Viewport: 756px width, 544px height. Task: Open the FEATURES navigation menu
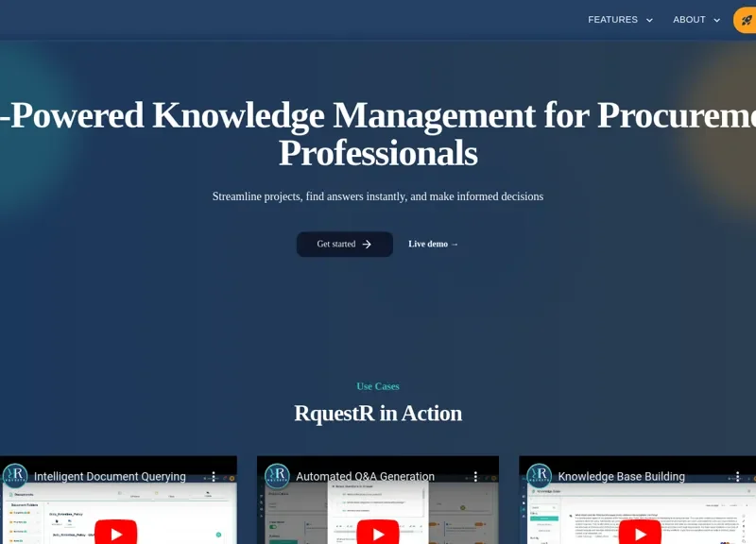point(613,20)
